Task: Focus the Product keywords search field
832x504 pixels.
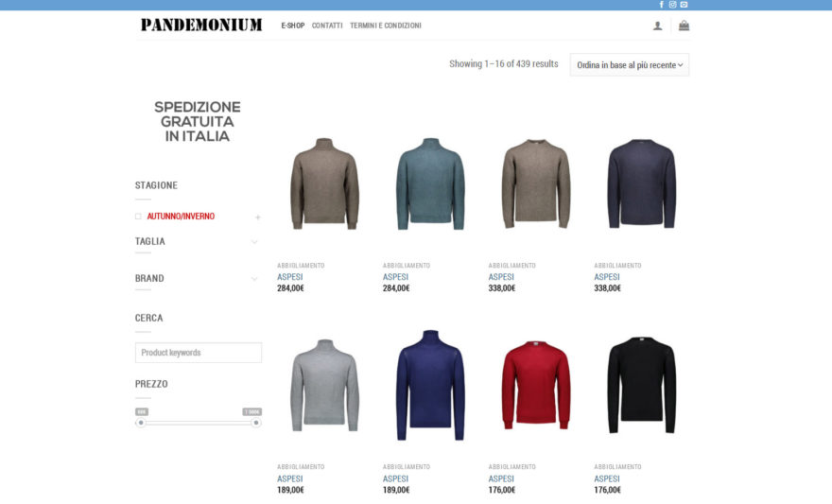Action: click(199, 353)
